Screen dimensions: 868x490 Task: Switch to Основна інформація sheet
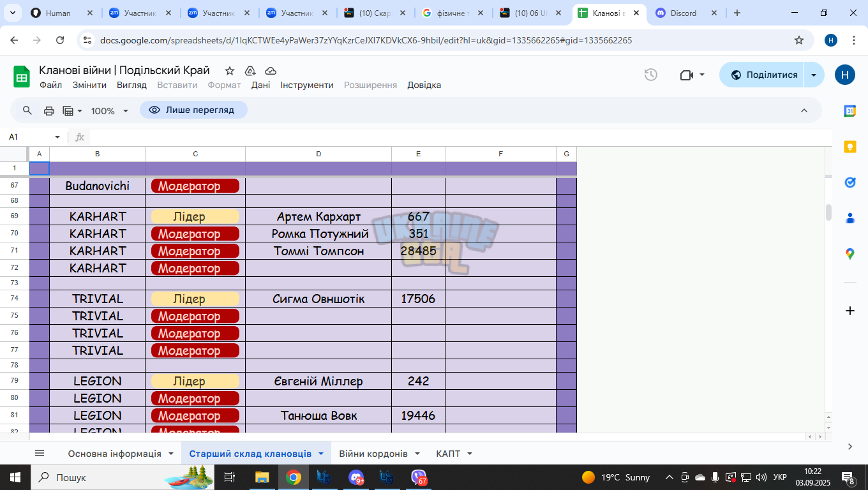115,454
